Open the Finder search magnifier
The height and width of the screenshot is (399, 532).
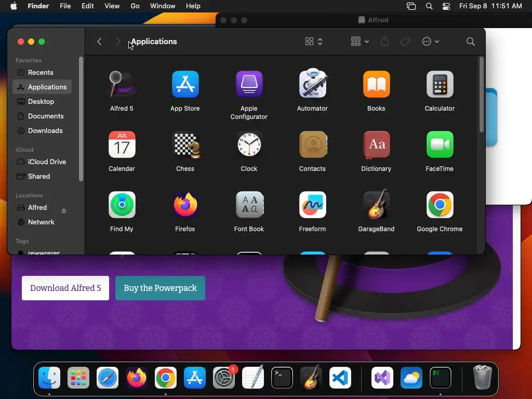click(x=470, y=42)
